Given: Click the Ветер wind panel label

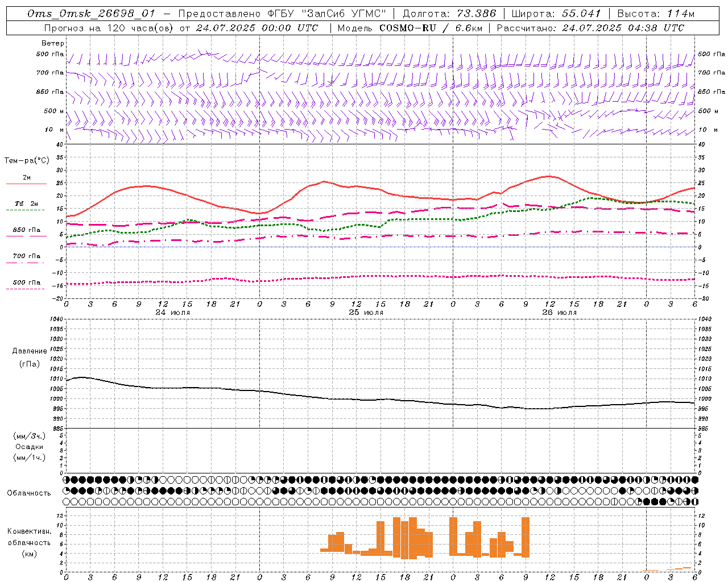Looking at the screenshot, I should [53, 43].
